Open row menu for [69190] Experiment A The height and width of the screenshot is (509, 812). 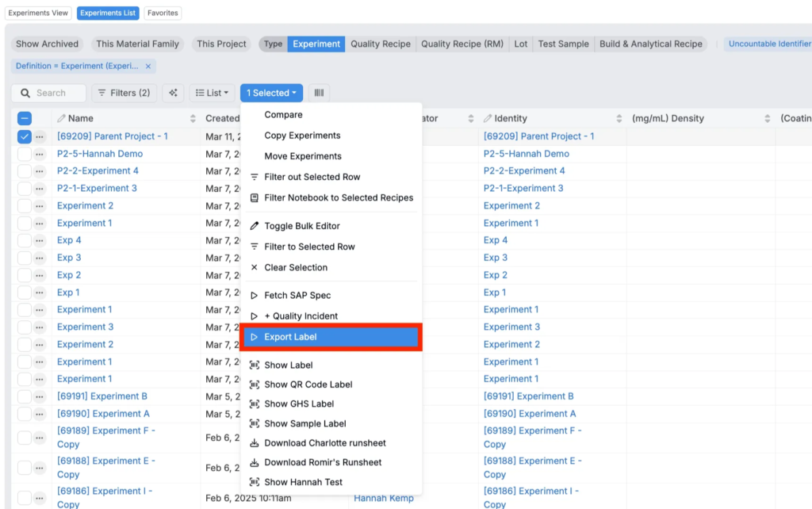pos(40,414)
